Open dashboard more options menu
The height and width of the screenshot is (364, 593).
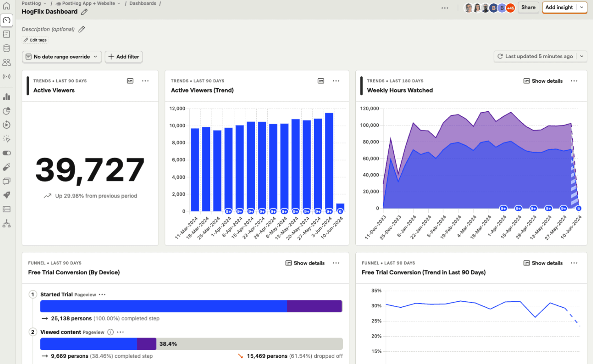445,8
